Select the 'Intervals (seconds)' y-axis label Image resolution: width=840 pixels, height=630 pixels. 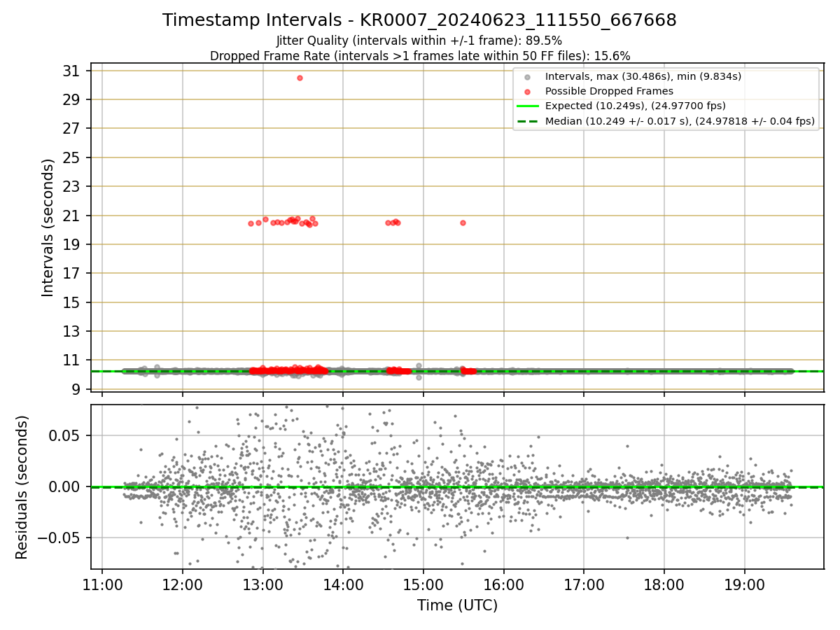click(x=48, y=227)
